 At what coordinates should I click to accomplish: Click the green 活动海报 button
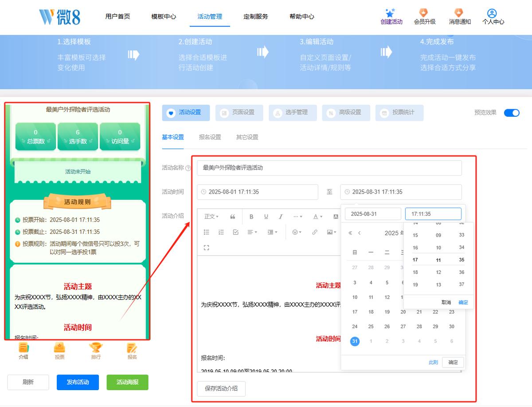127,382
